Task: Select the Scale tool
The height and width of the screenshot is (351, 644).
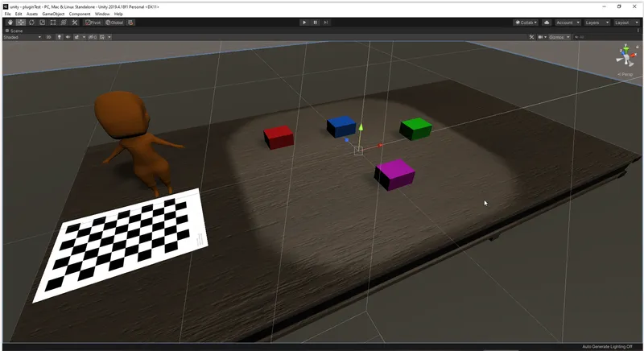Action: pos(43,23)
